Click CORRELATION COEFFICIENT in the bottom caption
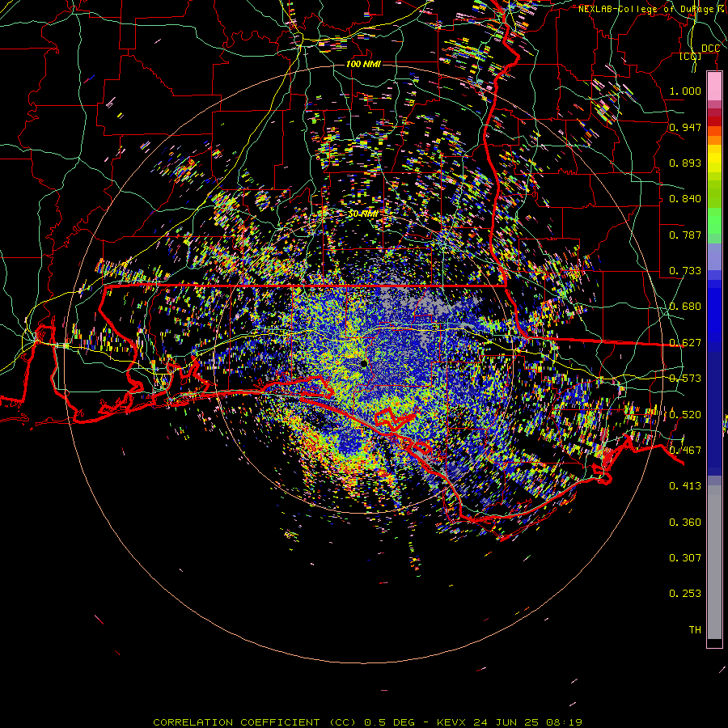The height and width of the screenshot is (728, 728). [x=236, y=722]
